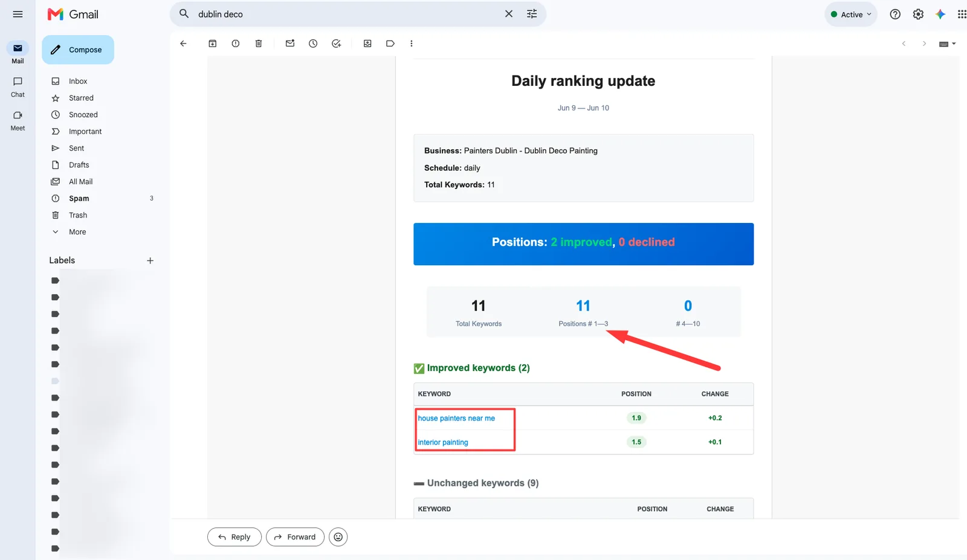This screenshot has height=560, width=967.
Task: Open 'house painters near me' keyword link
Action: pos(456,418)
